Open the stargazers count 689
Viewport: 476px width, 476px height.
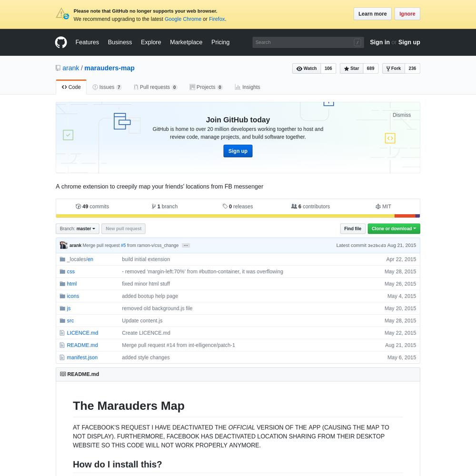point(370,68)
